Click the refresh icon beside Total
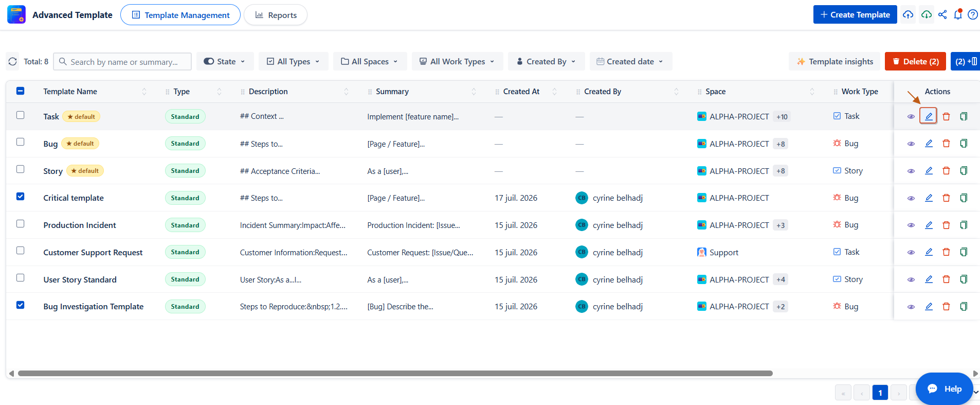Viewport: 980px width, 405px height. (x=13, y=61)
